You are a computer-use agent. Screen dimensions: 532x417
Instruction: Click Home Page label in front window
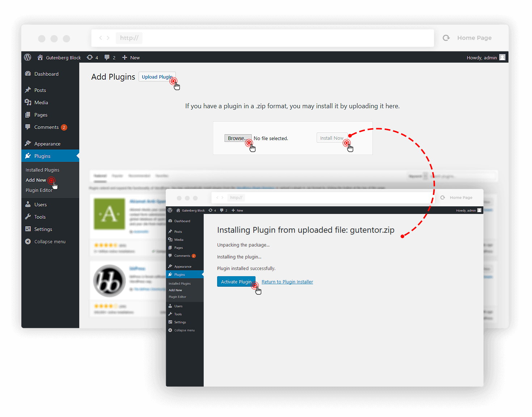coord(461,197)
